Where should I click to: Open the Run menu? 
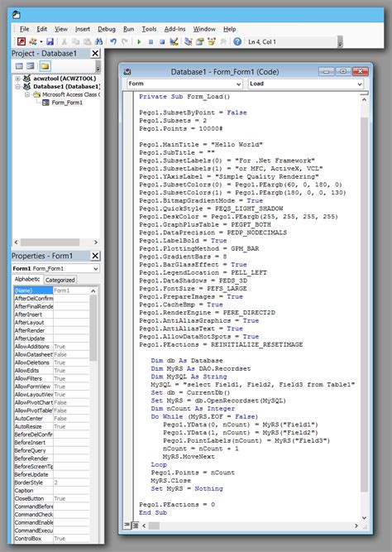coord(128,29)
